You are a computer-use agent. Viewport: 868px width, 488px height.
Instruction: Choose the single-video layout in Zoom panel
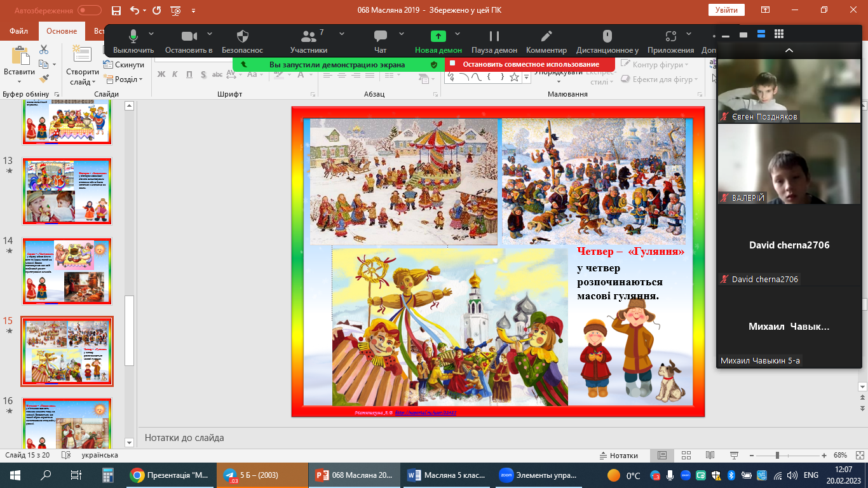point(743,34)
